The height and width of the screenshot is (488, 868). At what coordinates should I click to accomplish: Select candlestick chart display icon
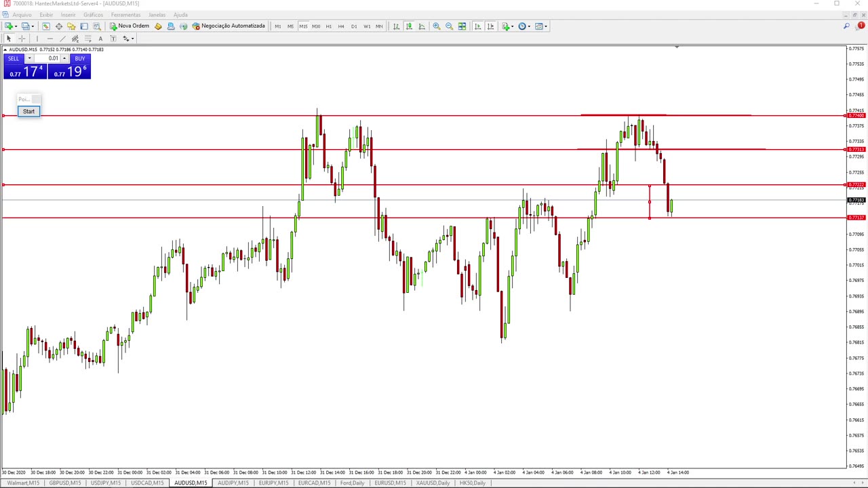tap(410, 26)
